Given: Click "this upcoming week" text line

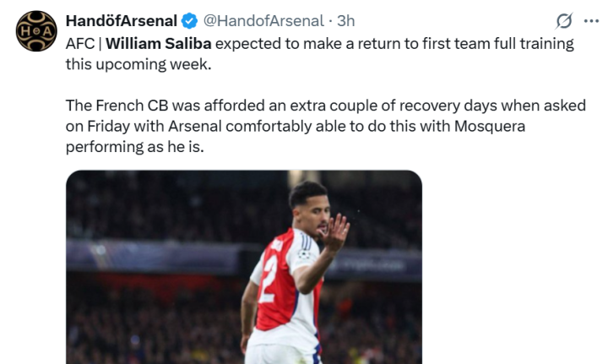Looking at the screenshot, I should 128,64.
